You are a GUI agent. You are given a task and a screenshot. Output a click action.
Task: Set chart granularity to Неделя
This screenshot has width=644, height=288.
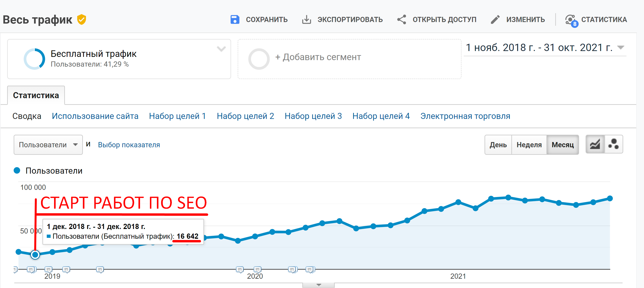529,145
